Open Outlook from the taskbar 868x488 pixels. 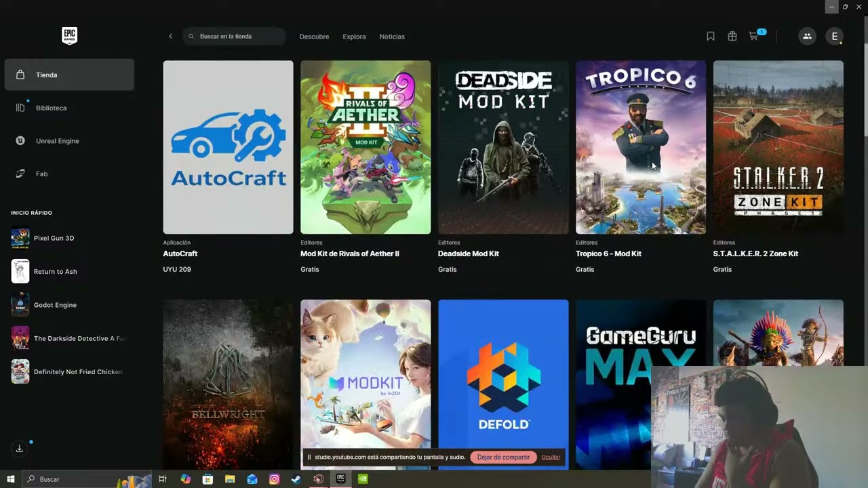(x=252, y=479)
